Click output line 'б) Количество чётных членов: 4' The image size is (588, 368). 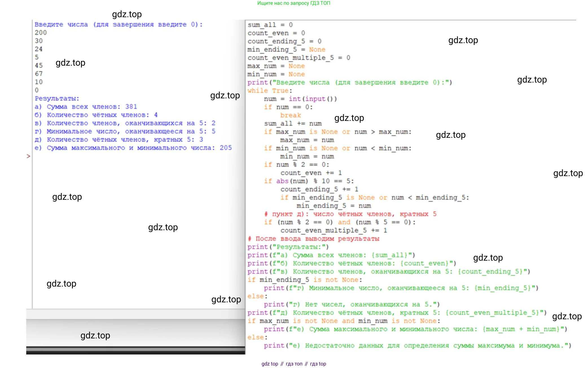coord(96,115)
